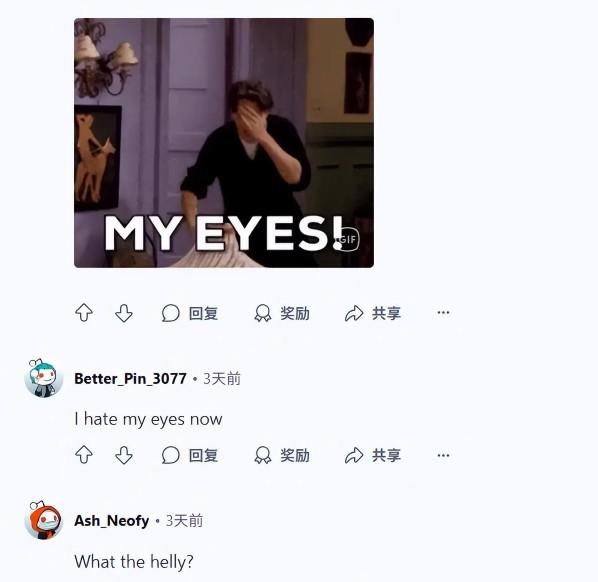598x582 pixels.
Task: Award the GIF comment
Action: [x=282, y=313]
